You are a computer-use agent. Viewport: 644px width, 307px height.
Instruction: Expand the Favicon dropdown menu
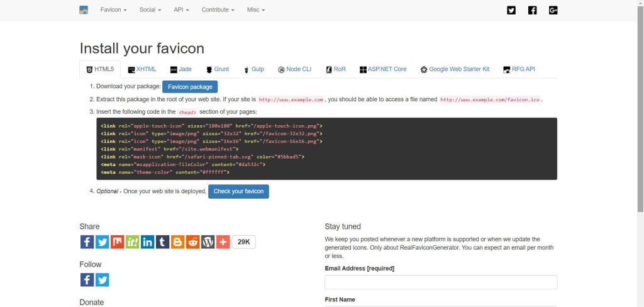coord(113,10)
